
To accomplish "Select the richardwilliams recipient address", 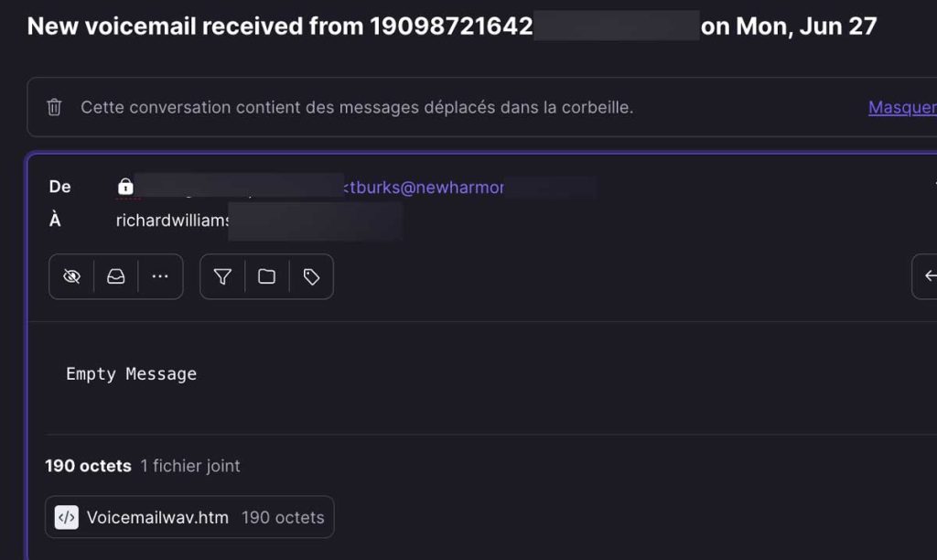I will point(173,221).
